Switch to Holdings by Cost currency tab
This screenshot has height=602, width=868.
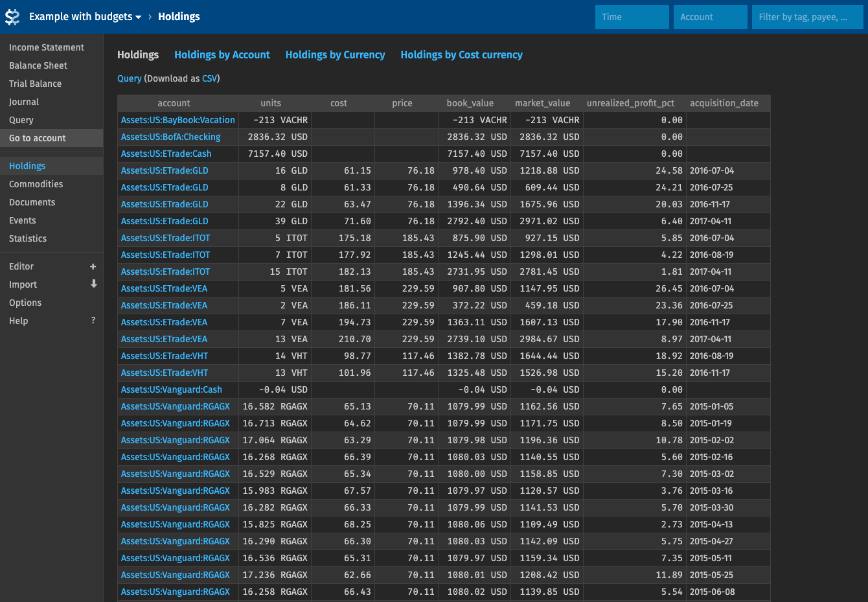point(462,55)
